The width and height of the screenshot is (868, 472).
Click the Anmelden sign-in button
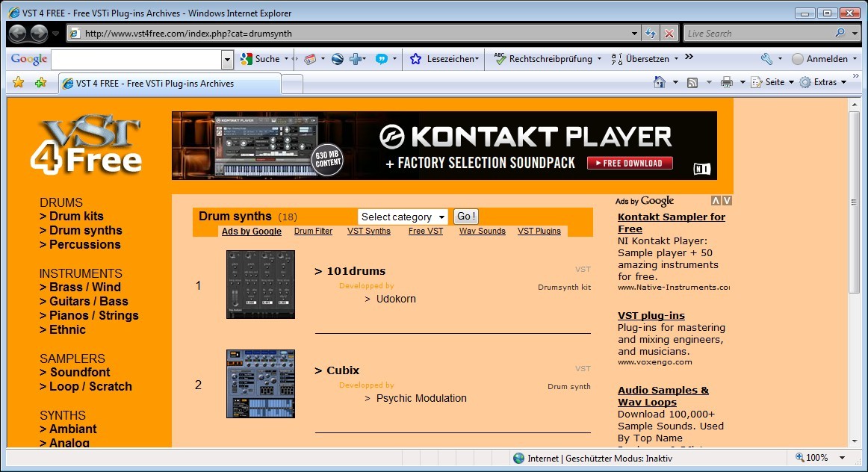point(824,59)
